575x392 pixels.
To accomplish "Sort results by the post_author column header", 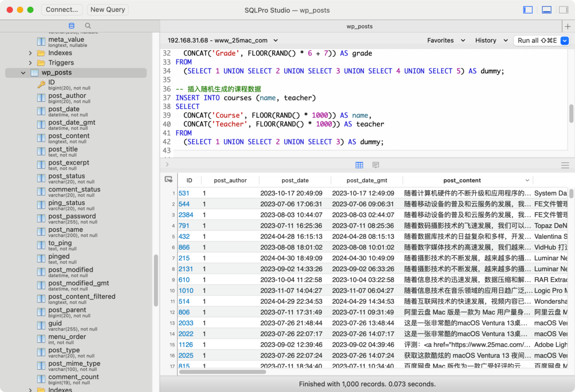I will pyautogui.click(x=230, y=181).
